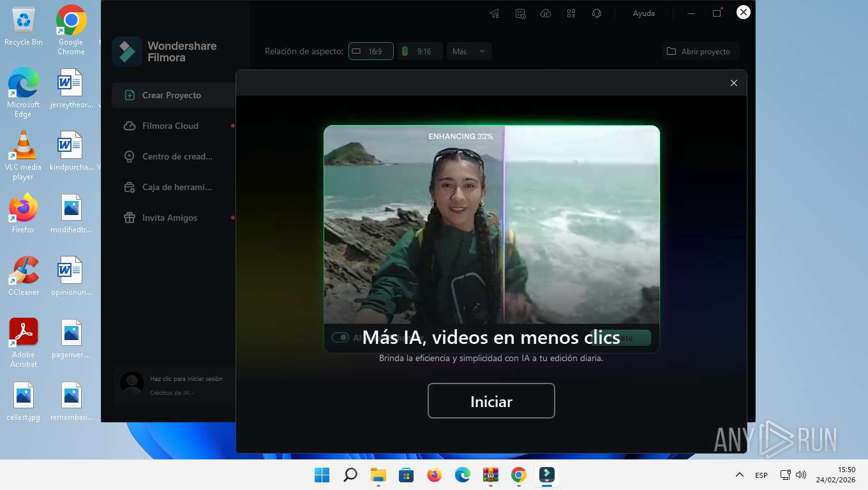Click the enhancing preview video thumbnail

(491, 225)
